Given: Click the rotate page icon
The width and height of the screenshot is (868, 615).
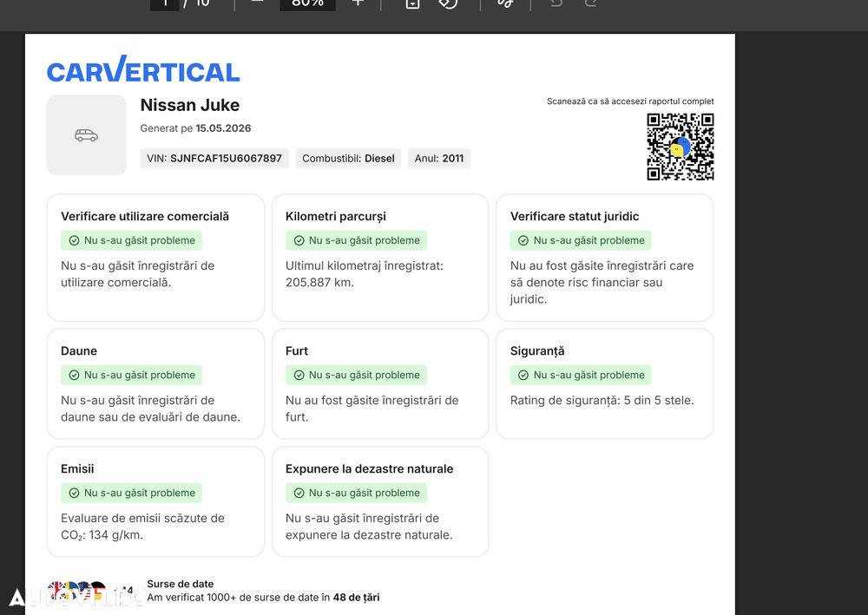Looking at the screenshot, I should click(x=449, y=3).
